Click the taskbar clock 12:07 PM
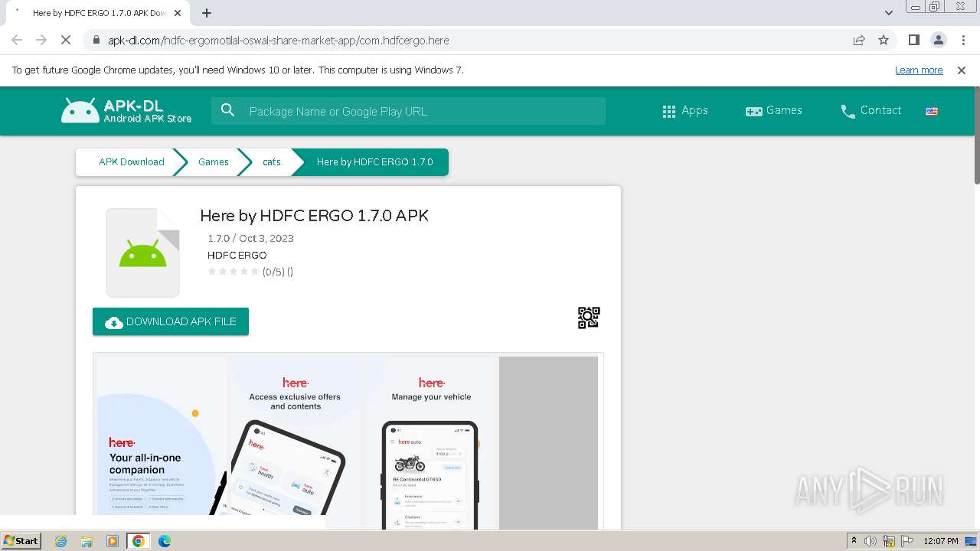The image size is (980, 551). point(941,541)
